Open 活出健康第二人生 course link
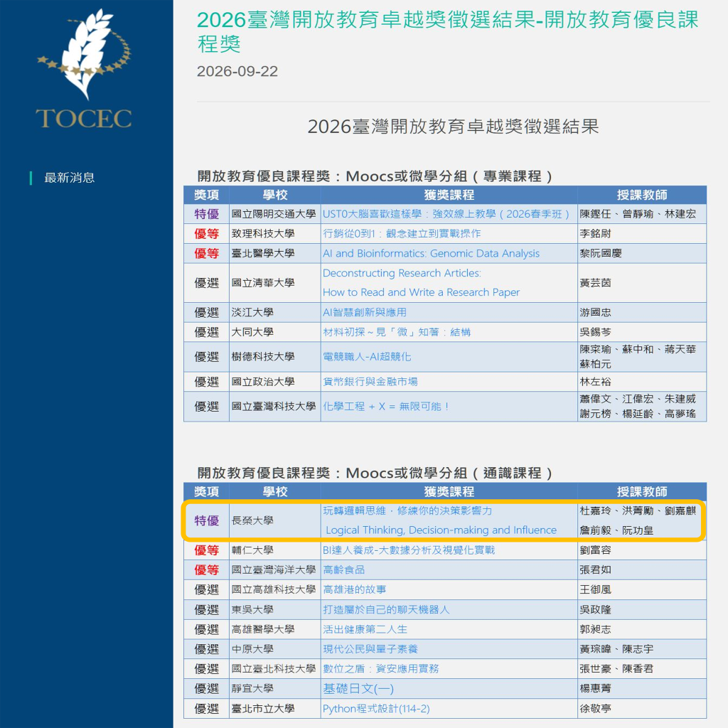Viewport: 728px width, 728px height. coord(365,629)
